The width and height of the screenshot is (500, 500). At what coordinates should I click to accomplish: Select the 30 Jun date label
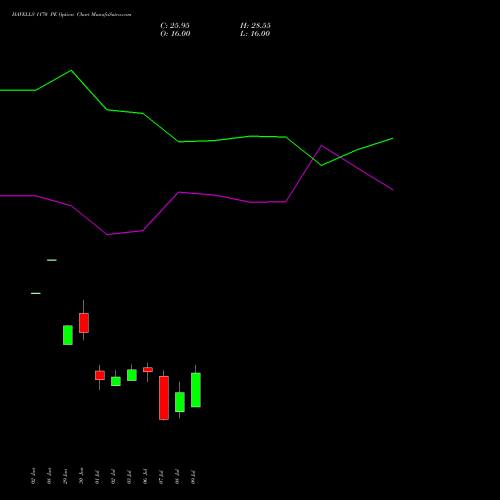pyautogui.click(x=81, y=476)
